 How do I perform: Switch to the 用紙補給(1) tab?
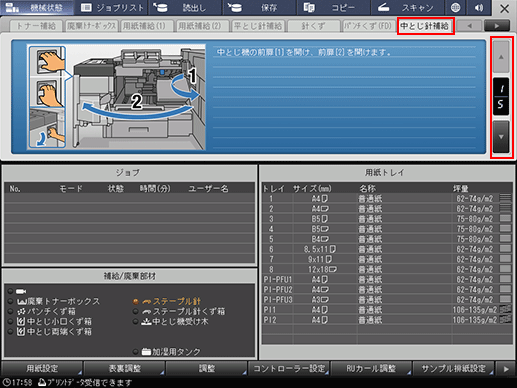click(147, 26)
